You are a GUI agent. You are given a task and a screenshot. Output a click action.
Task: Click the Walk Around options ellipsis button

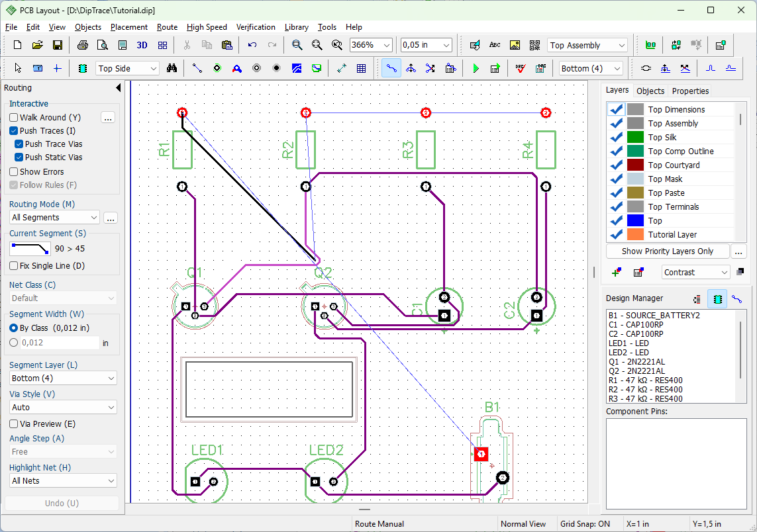pyautogui.click(x=108, y=118)
